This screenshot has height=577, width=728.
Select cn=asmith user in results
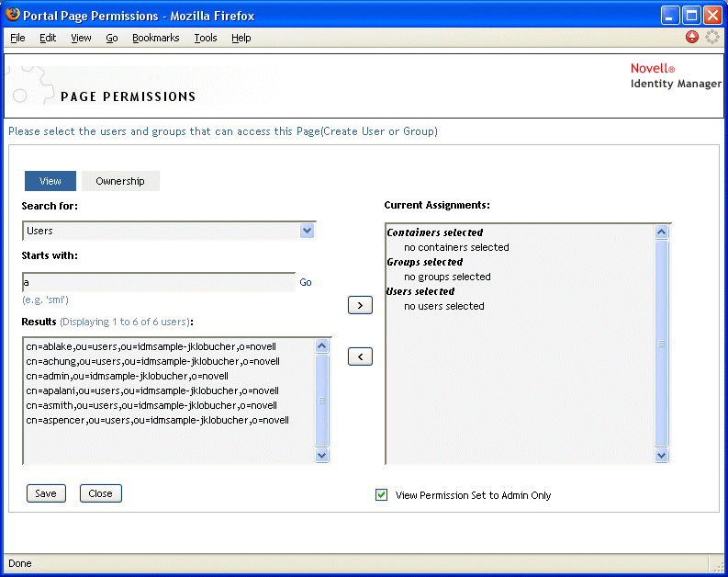[151, 405]
